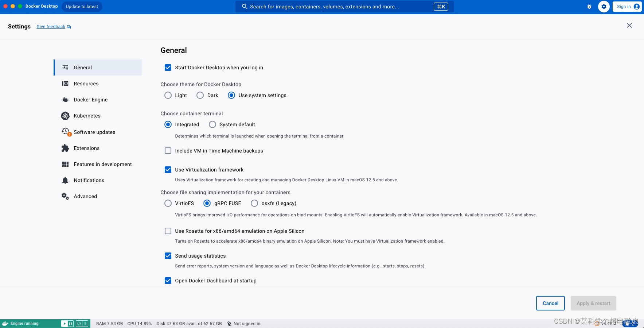Open the vertical dots menu in status bar
644x328 pixels.
pyautogui.click(x=85, y=324)
